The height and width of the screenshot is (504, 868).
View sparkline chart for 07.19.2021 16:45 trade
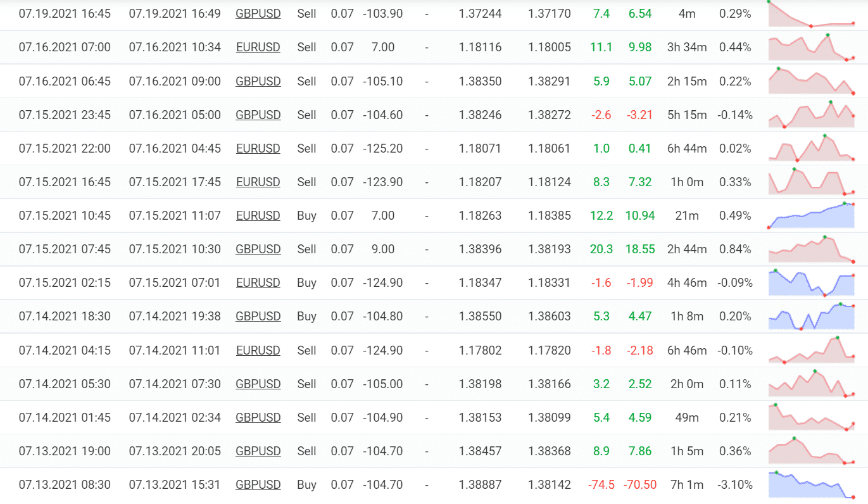(x=812, y=13)
